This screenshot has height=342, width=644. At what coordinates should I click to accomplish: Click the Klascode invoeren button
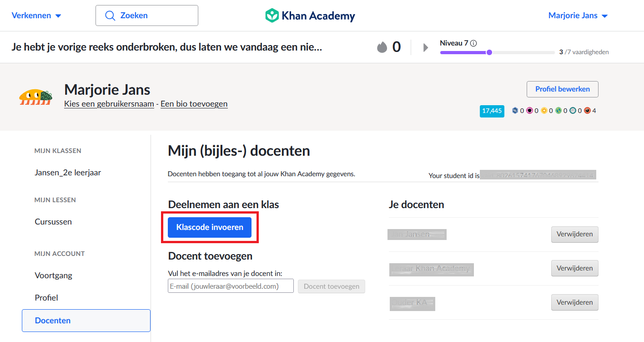point(210,227)
